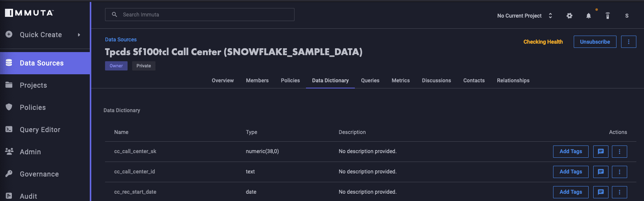This screenshot has height=201, width=644.
Task: Open more actions for cc_call_center_id row
Action: tap(620, 172)
